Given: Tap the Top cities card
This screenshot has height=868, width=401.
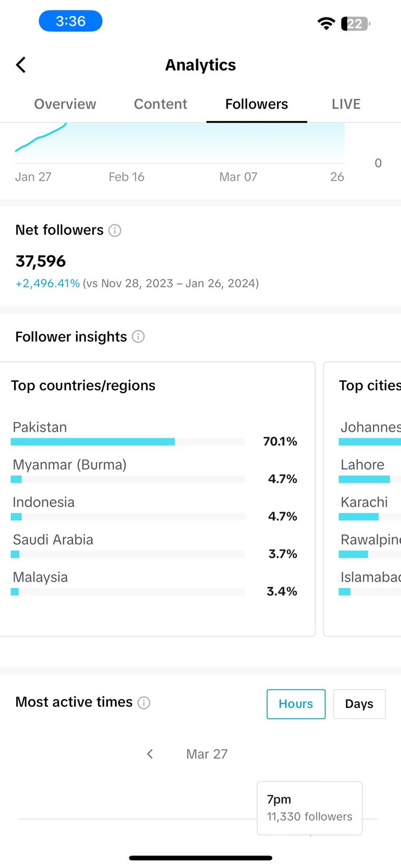Looking at the screenshot, I should pos(363,499).
